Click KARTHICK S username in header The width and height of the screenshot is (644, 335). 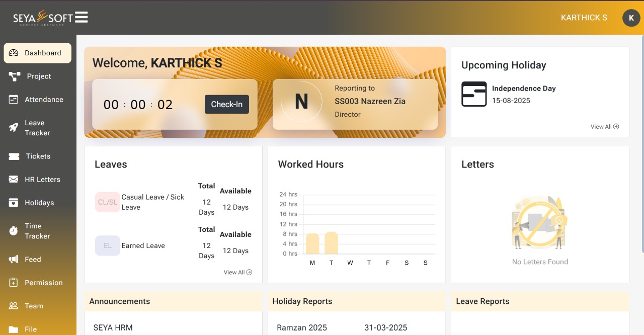coord(584,18)
